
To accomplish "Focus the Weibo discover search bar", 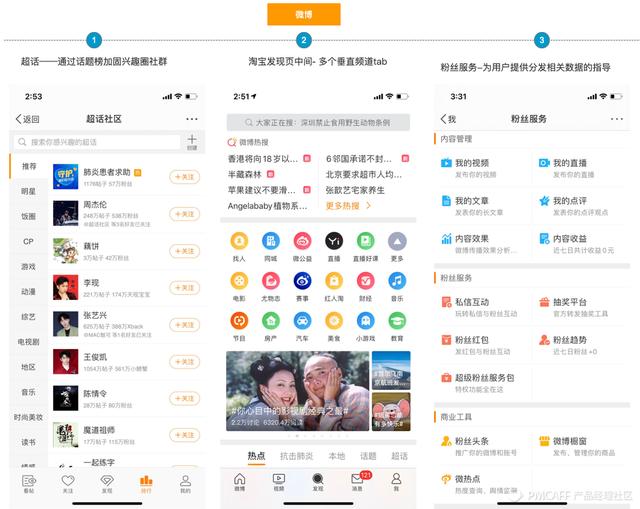I will [318, 122].
